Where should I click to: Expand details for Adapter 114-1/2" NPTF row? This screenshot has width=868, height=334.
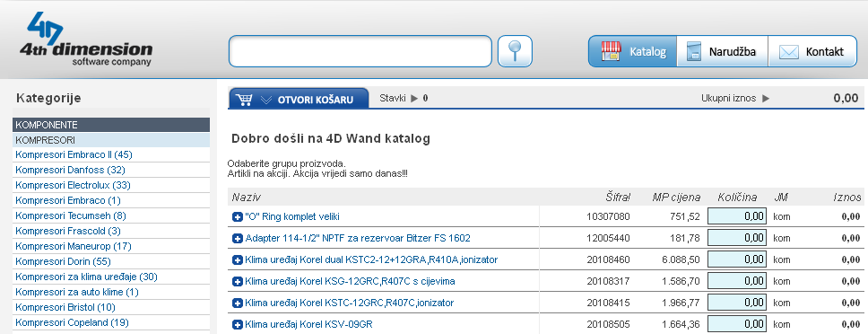point(237,239)
